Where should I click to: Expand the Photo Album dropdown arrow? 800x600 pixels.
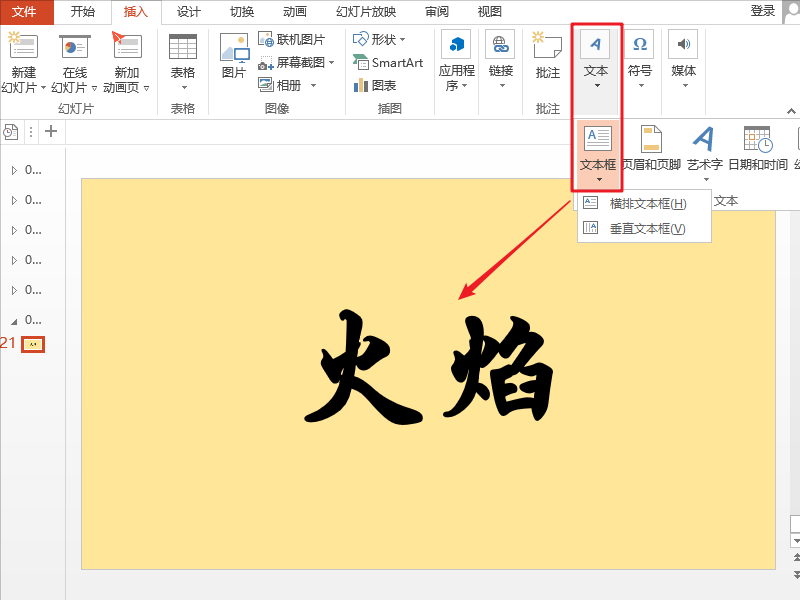click(313, 85)
